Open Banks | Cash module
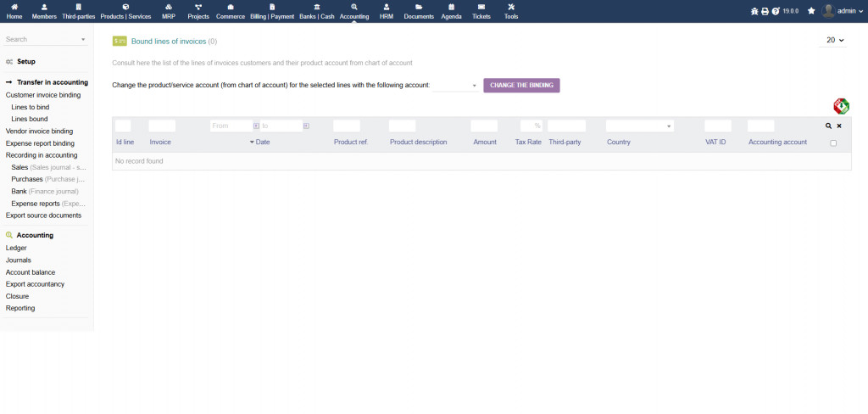 tap(317, 11)
